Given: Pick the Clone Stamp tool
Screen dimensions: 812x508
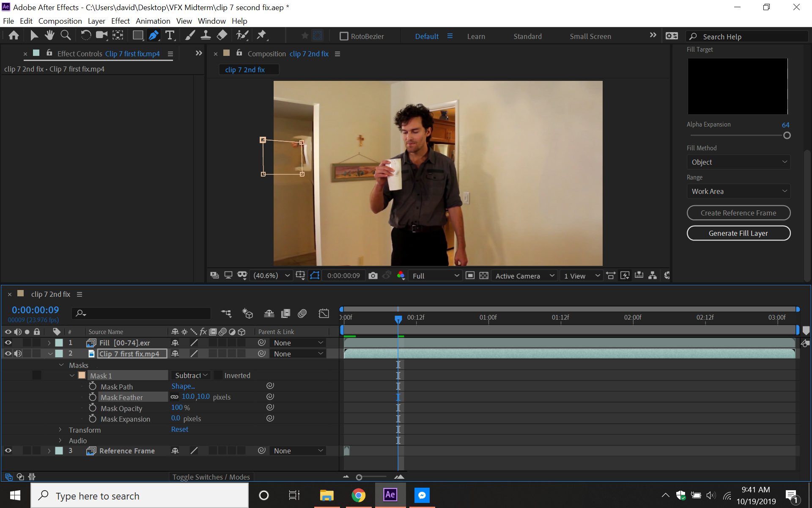Looking at the screenshot, I should point(206,35).
